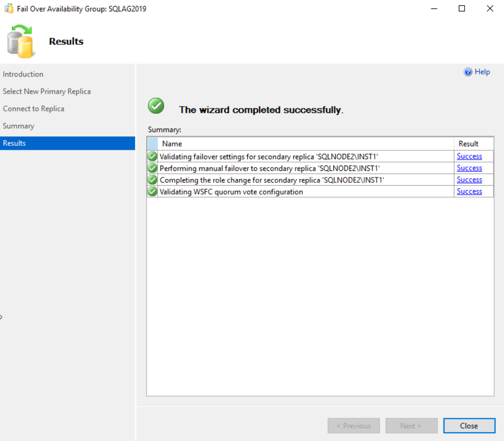Click the blue Help question mark icon
This screenshot has height=441, width=504.
pyautogui.click(x=468, y=72)
